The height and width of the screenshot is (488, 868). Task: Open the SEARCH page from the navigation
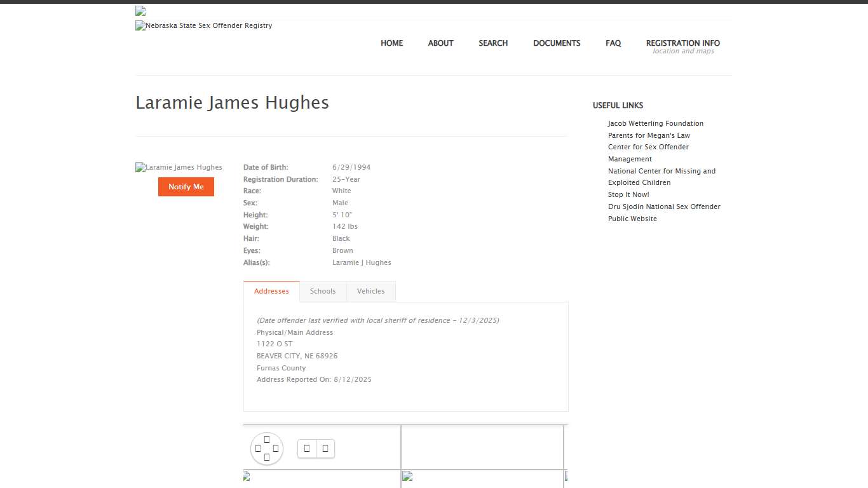493,43
